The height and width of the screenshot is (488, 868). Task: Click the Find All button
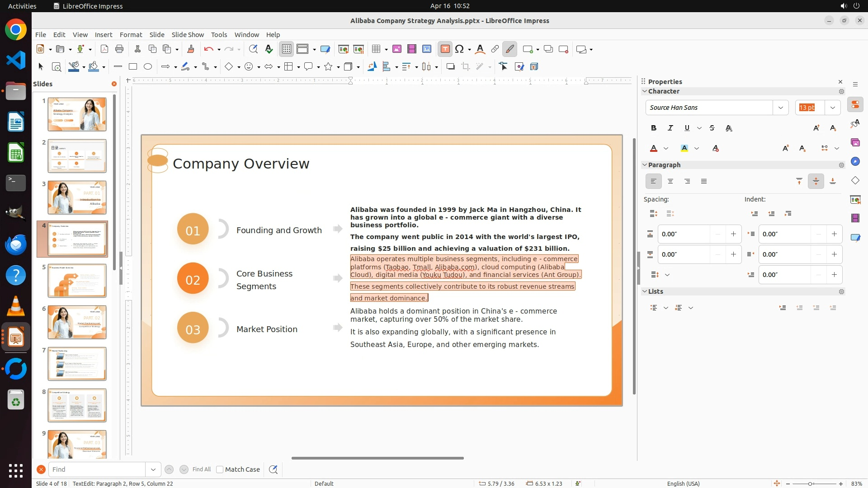tap(201, 469)
